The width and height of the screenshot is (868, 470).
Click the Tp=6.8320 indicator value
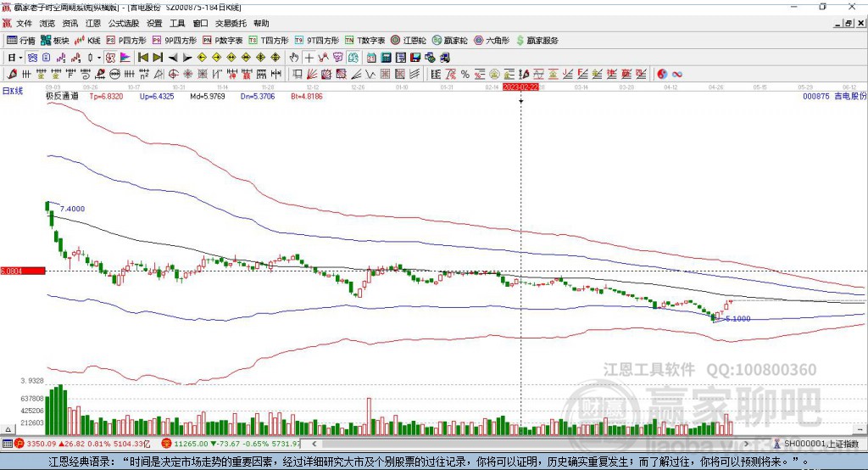[x=106, y=96]
